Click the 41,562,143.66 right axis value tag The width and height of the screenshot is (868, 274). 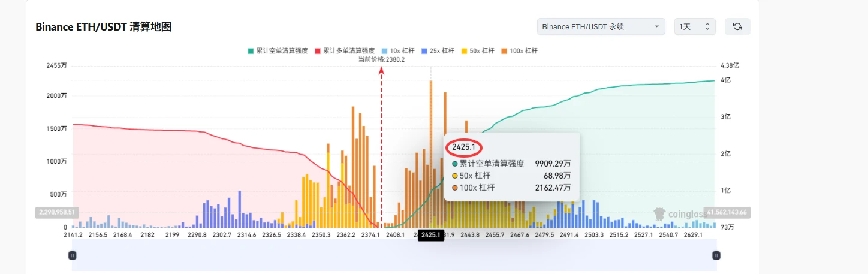coord(728,212)
